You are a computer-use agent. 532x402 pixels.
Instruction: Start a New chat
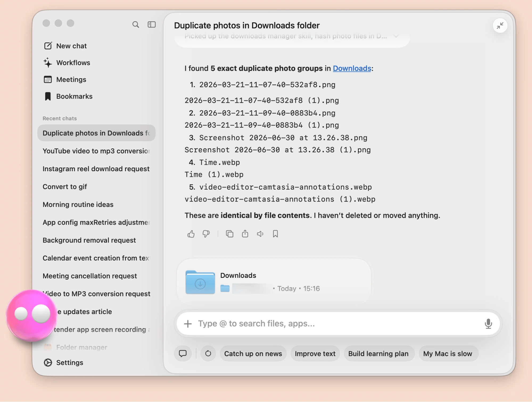pos(65,46)
